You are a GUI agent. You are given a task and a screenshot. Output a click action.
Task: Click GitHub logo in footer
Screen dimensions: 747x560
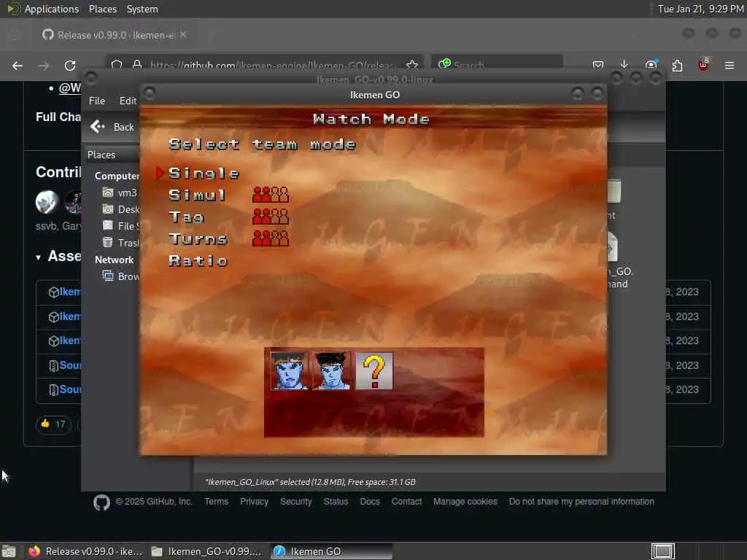(x=101, y=502)
